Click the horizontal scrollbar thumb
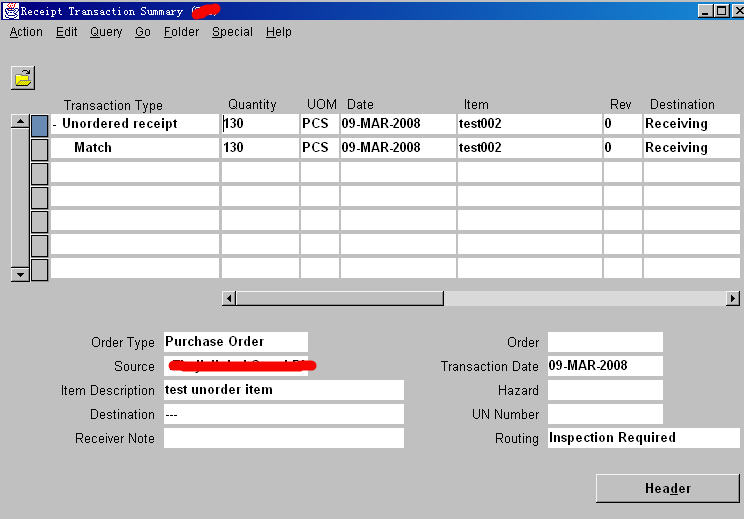 (x=340, y=298)
